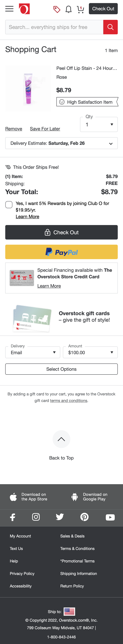Select My Account in the footer menu

[x=20, y=536]
